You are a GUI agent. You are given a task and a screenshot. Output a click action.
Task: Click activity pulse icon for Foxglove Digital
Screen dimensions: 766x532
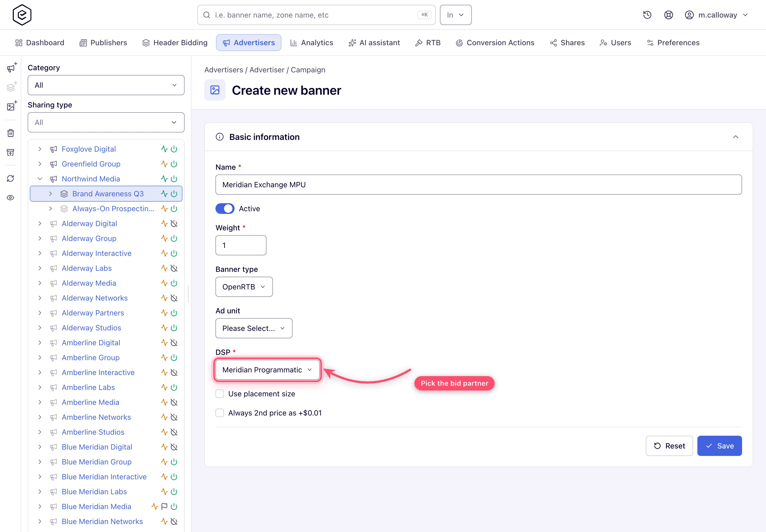coord(164,149)
